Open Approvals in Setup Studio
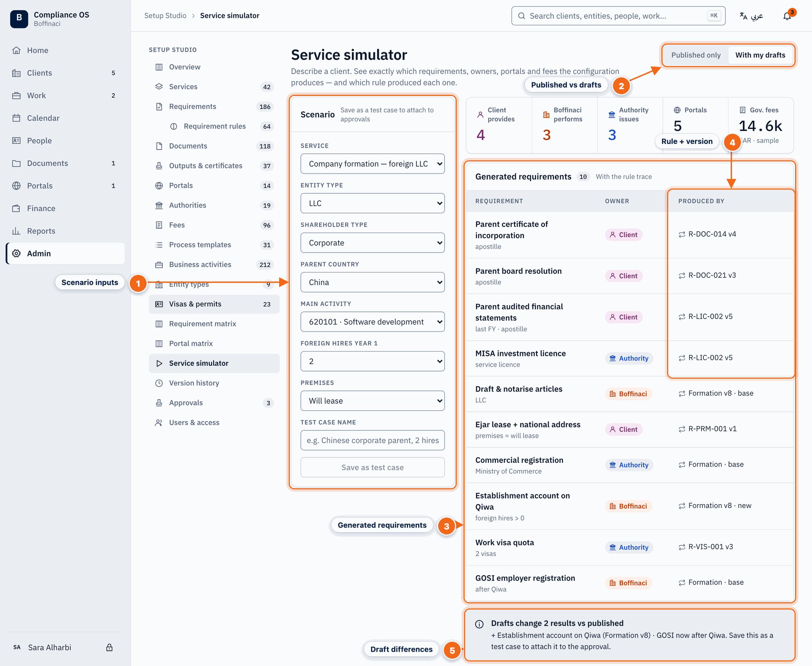This screenshot has width=812, height=666. [214, 403]
